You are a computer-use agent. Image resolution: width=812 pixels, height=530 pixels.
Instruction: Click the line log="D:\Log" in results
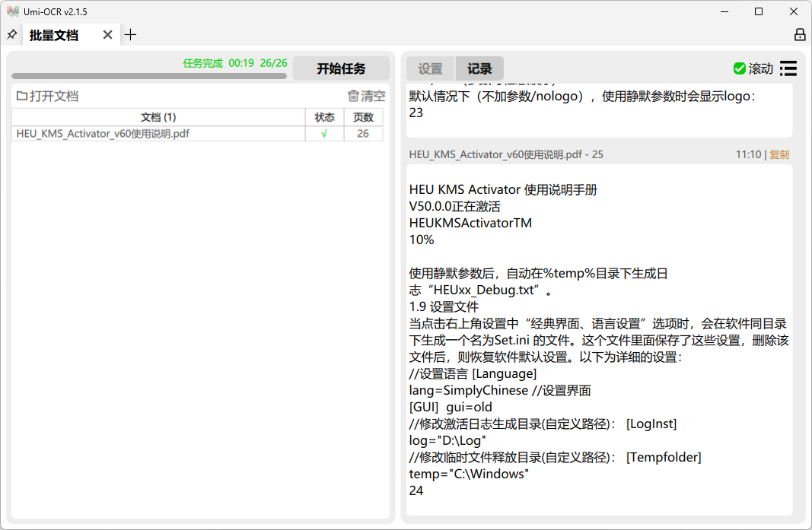coord(447,440)
